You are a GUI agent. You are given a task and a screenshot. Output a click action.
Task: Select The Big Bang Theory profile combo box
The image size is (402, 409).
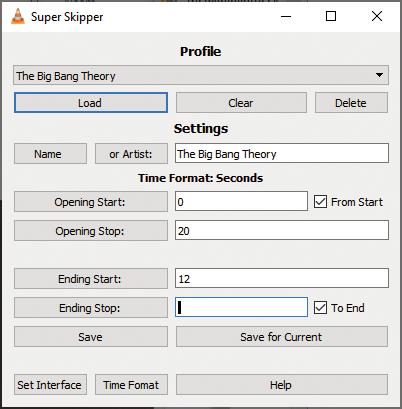(201, 75)
